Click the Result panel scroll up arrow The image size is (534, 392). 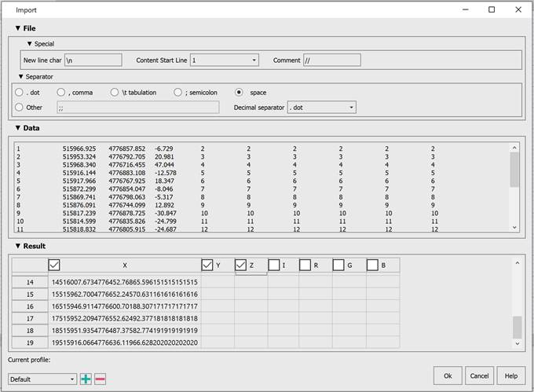pyautogui.click(x=517, y=263)
